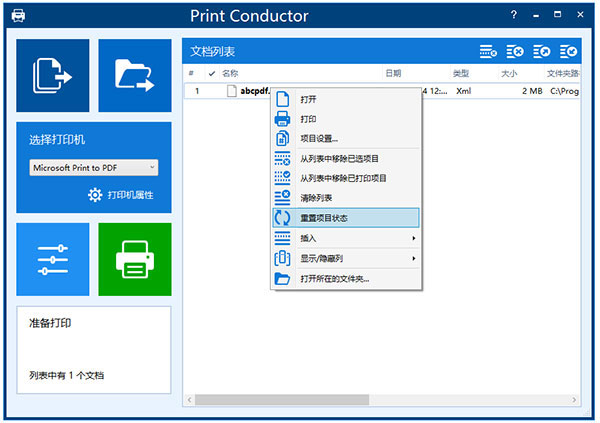Choose 从列表中移除已选项目 menu entry
Screen dimensions: 600x423
tap(346, 158)
